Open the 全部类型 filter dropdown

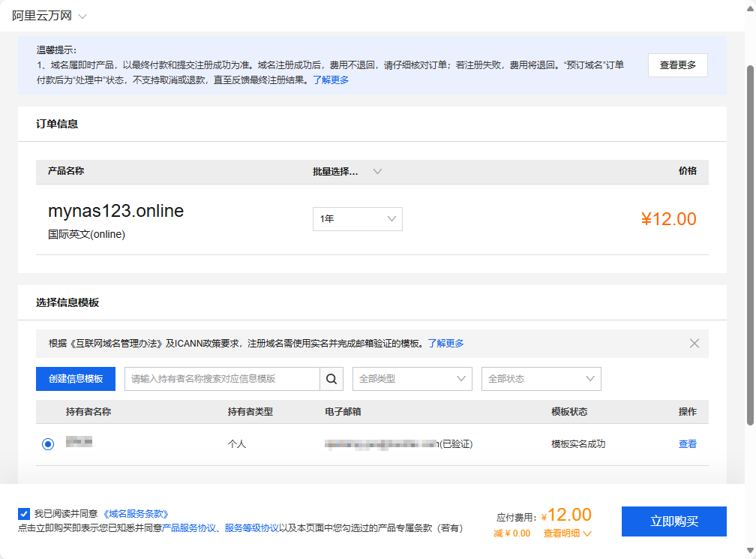click(x=412, y=379)
